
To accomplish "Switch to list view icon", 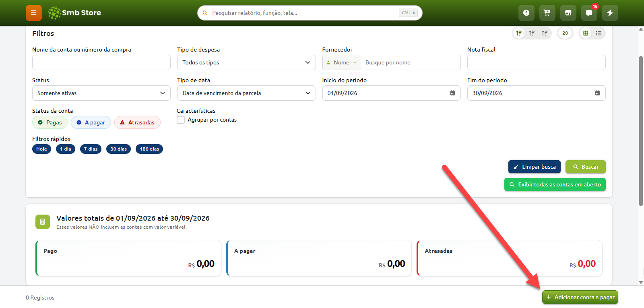I will (599, 33).
